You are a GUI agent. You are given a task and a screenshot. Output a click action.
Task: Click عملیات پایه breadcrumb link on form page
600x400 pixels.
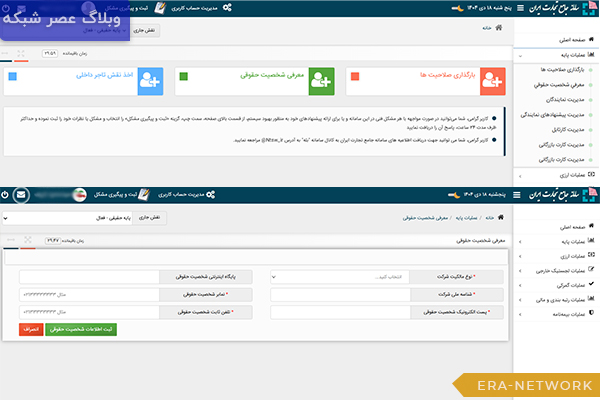tap(466, 218)
